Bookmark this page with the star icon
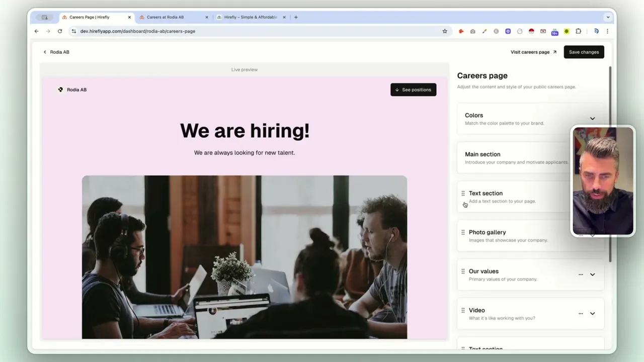Screen dimensions: 644x362 pyautogui.click(x=445, y=31)
